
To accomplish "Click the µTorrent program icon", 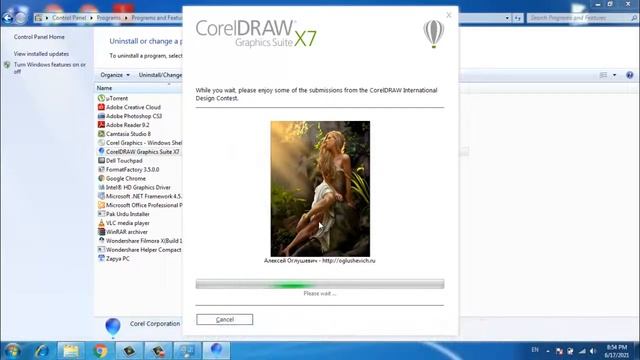I will tap(101, 98).
